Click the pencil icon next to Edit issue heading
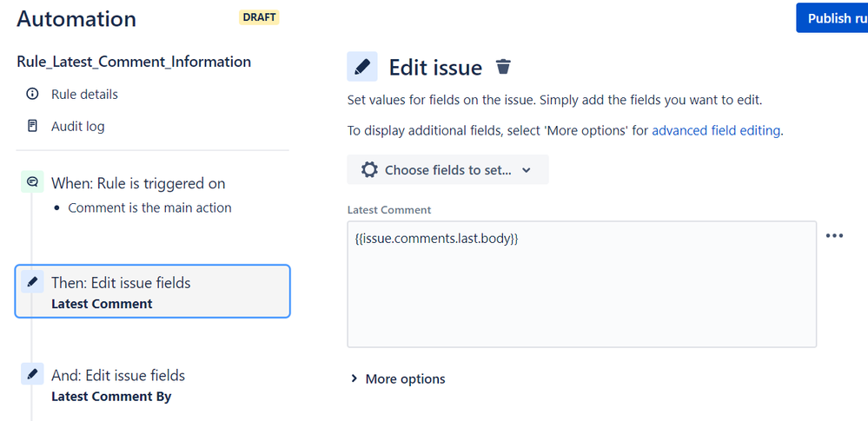 [362, 67]
